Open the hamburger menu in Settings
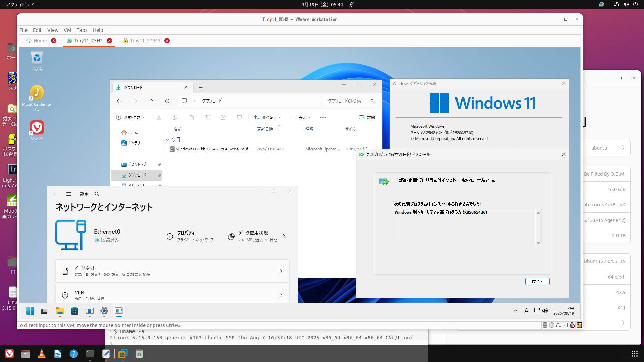 (x=69, y=194)
